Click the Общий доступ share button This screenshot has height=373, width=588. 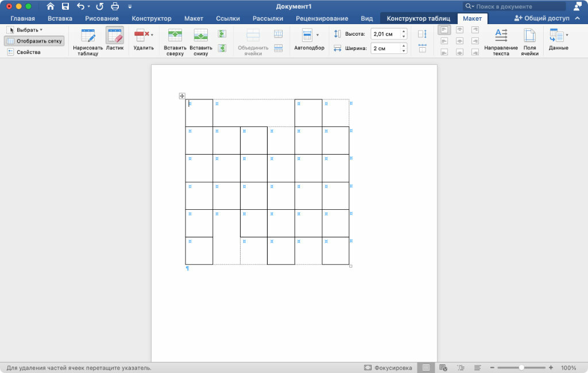542,18
